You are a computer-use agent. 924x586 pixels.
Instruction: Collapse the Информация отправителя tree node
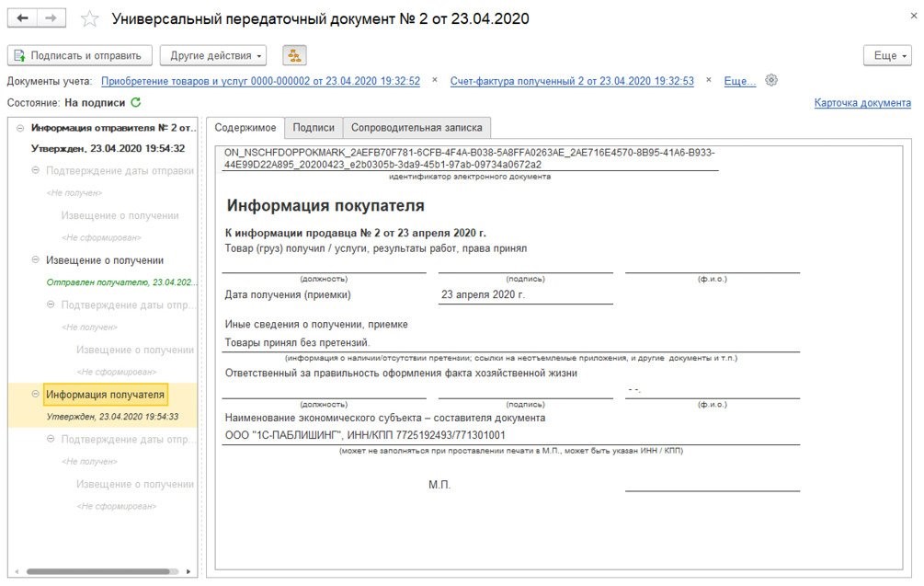click(x=20, y=128)
